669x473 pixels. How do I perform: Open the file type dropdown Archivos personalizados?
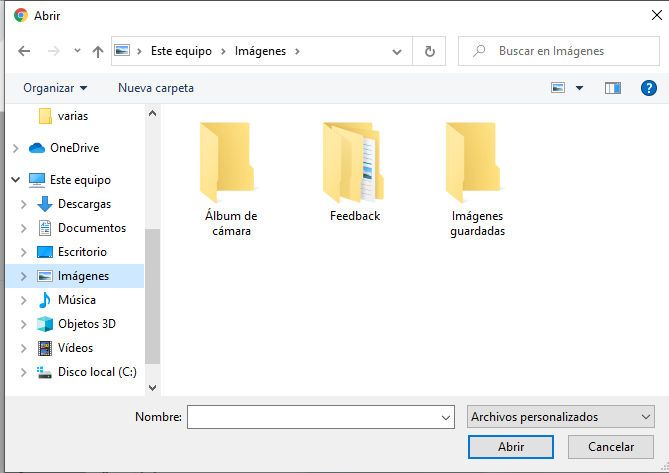560,416
